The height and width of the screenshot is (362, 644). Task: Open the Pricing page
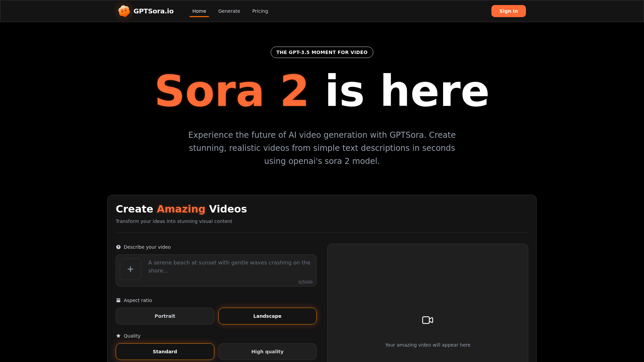(260, 11)
